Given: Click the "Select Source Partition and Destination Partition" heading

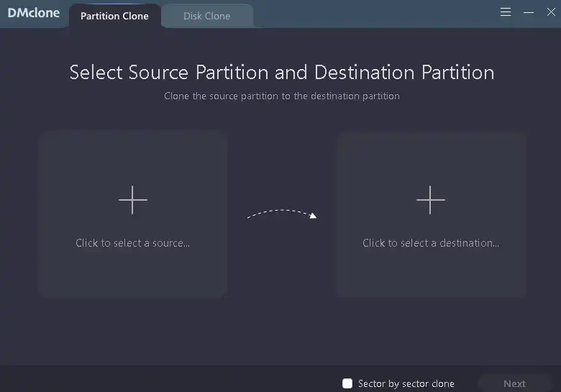Looking at the screenshot, I should click(x=281, y=73).
